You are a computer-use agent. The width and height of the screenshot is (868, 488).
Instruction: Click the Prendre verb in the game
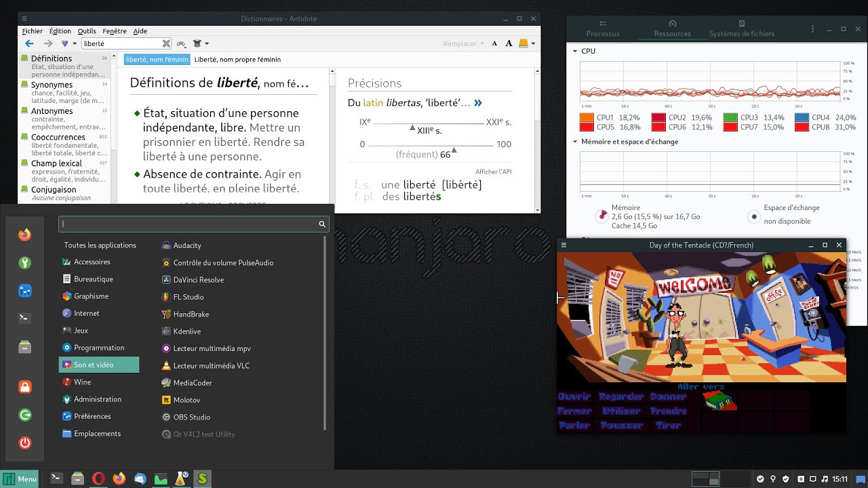pyautogui.click(x=669, y=411)
